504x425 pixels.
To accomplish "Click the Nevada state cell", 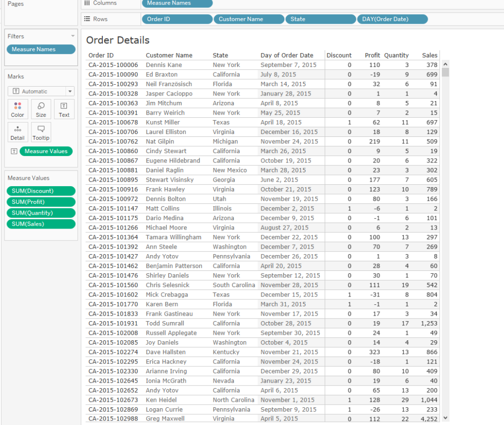I will tap(223, 381).
